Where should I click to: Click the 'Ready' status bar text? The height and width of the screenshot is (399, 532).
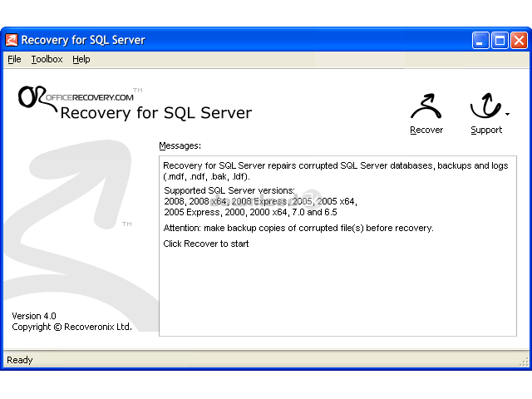pyautogui.click(x=20, y=360)
